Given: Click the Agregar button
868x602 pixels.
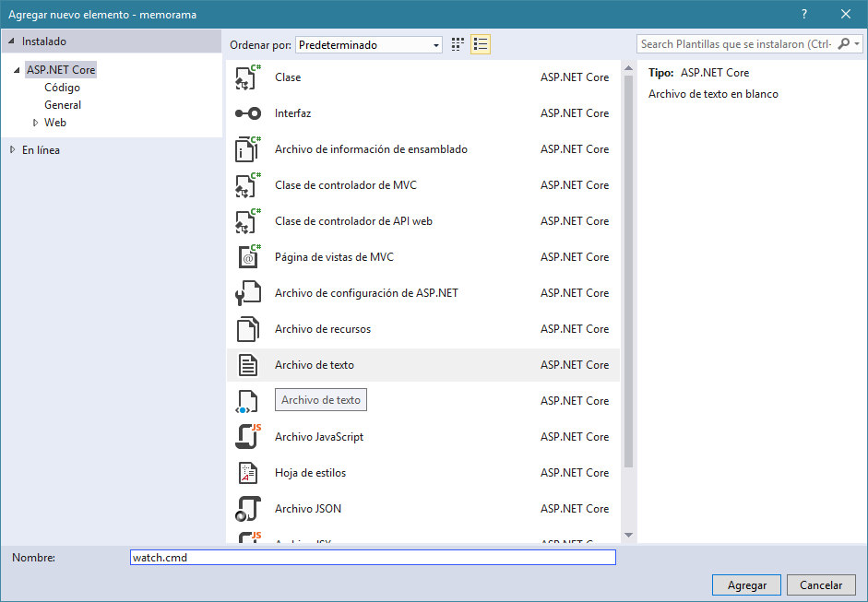Looking at the screenshot, I should [x=746, y=585].
